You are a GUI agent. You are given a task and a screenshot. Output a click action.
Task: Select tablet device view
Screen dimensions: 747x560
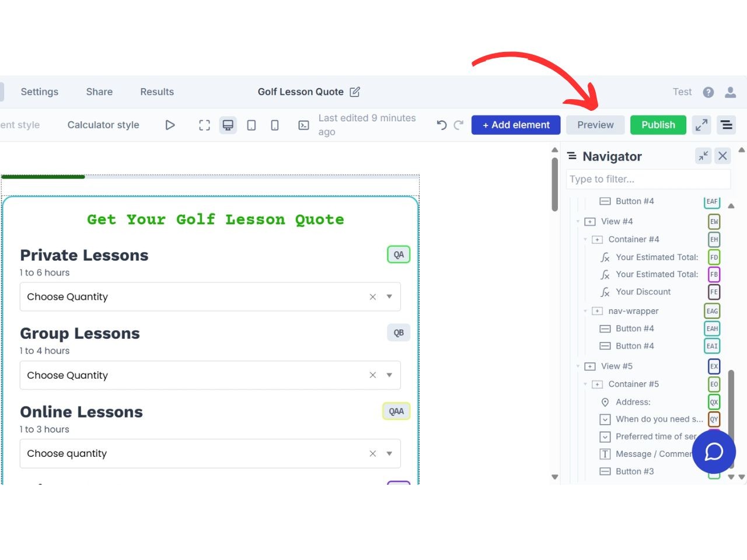[x=252, y=125]
